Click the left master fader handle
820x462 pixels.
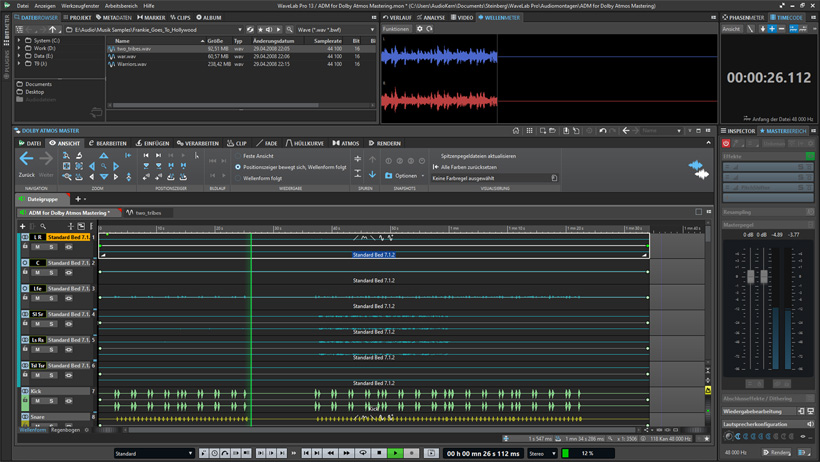click(x=751, y=276)
